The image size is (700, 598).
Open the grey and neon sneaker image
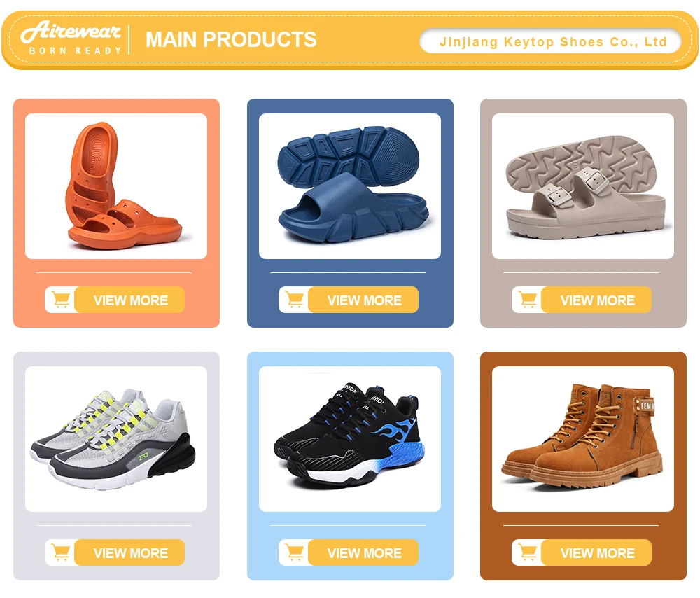[116, 439]
